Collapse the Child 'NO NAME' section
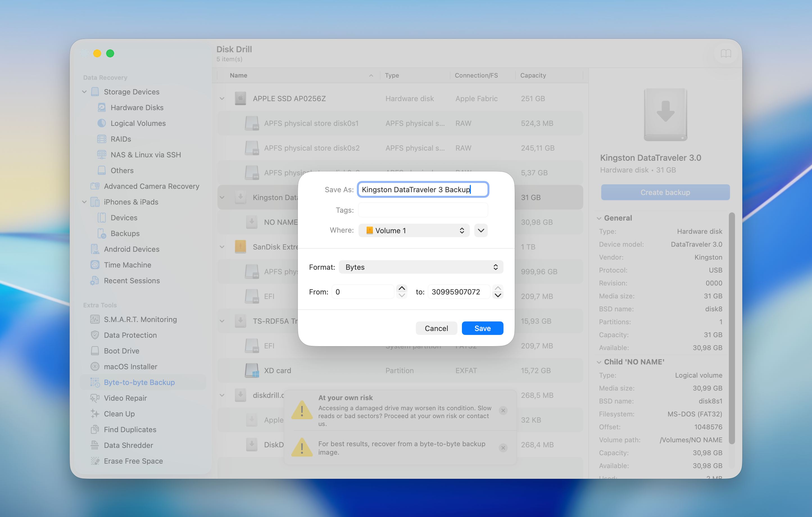Image resolution: width=812 pixels, height=517 pixels. pos(599,362)
